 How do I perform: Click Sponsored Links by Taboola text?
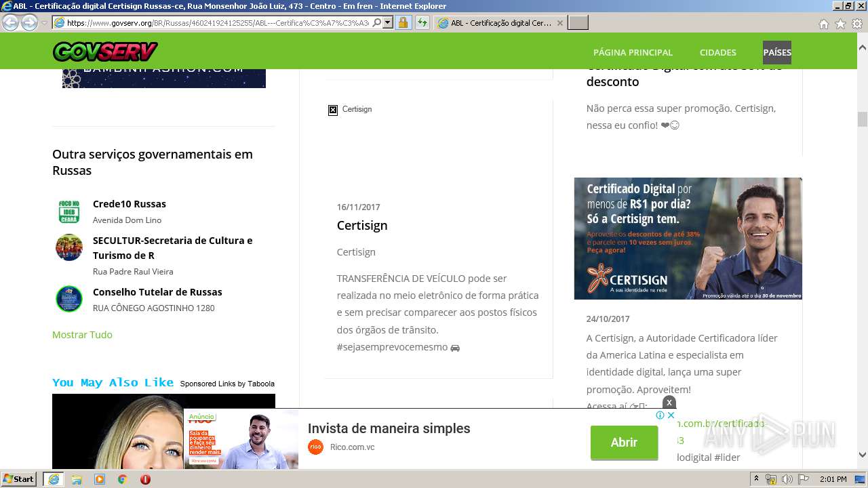click(227, 384)
